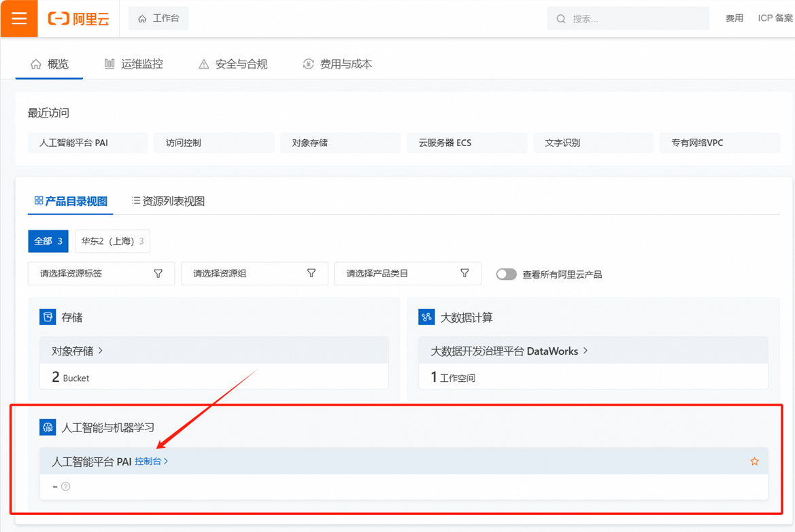
Task: Open recent visit 云服务器 ECS
Action: pos(467,143)
